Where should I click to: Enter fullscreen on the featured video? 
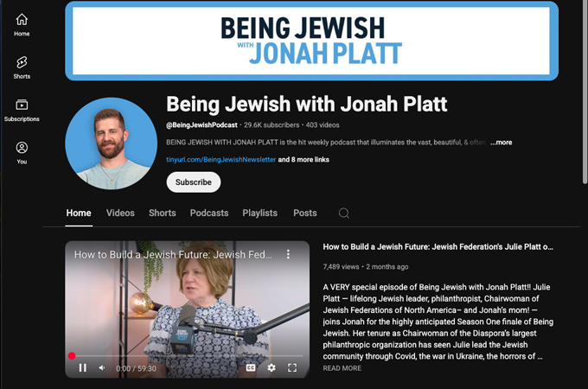[x=292, y=368]
